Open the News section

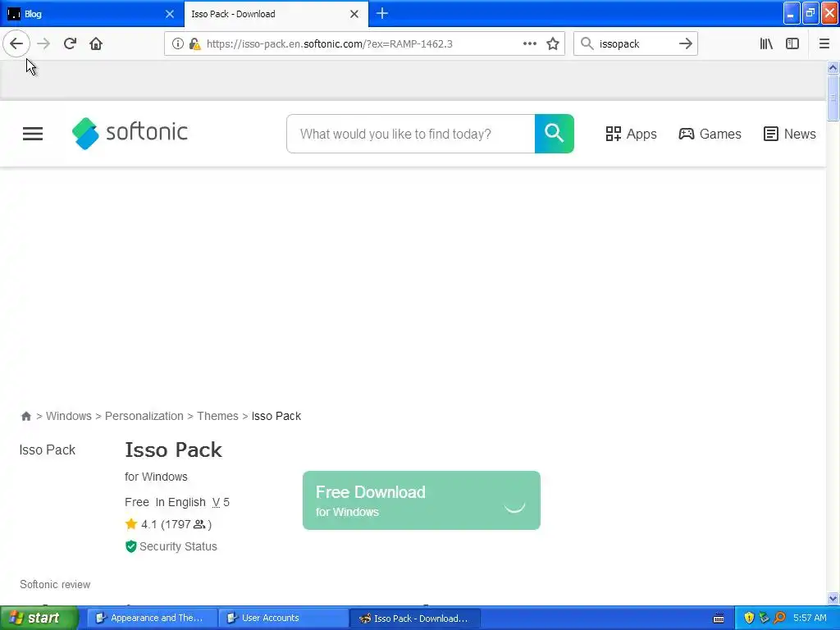tap(790, 134)
